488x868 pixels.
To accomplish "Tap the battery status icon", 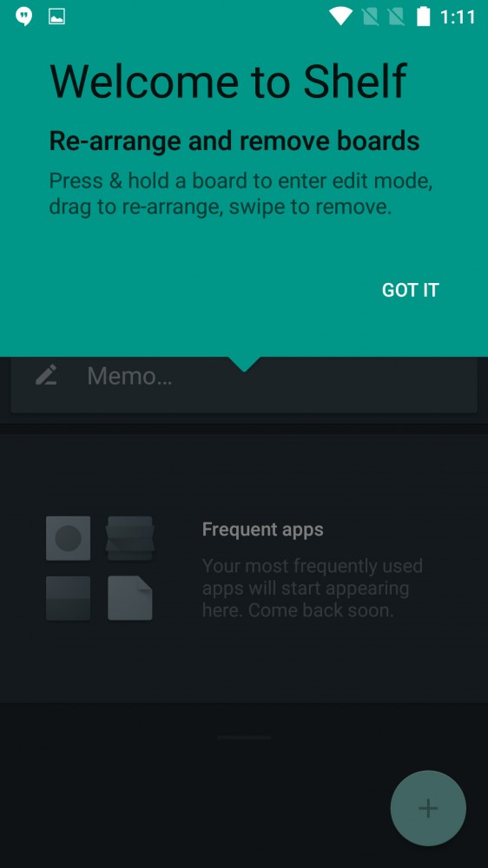I will pyautogui.click(x=423, y=16).
